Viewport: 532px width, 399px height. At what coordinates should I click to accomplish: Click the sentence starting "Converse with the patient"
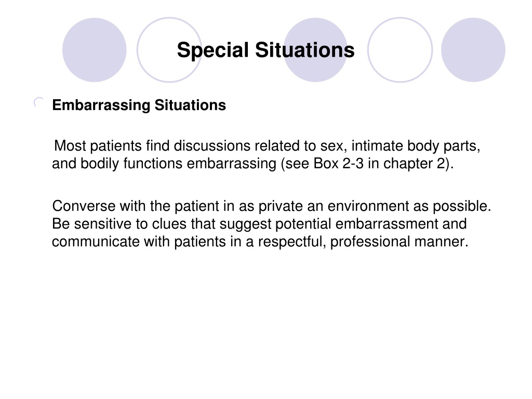(x=272, y=206)
